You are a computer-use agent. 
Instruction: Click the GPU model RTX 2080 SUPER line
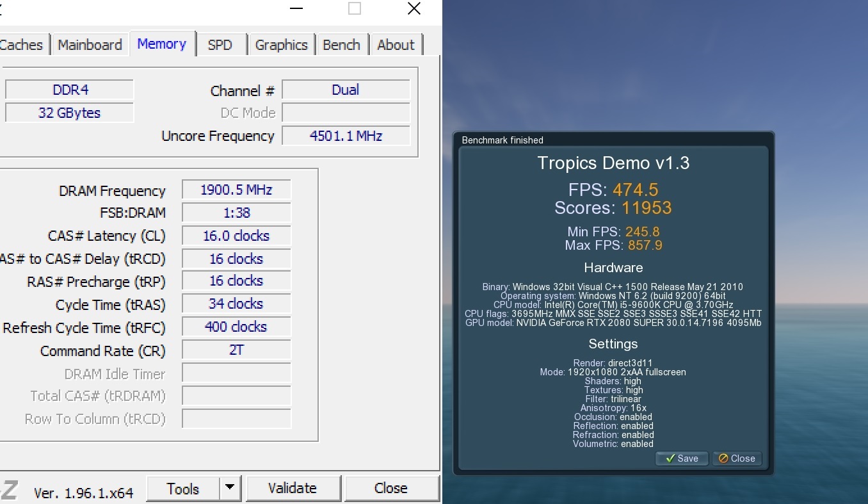613,323
